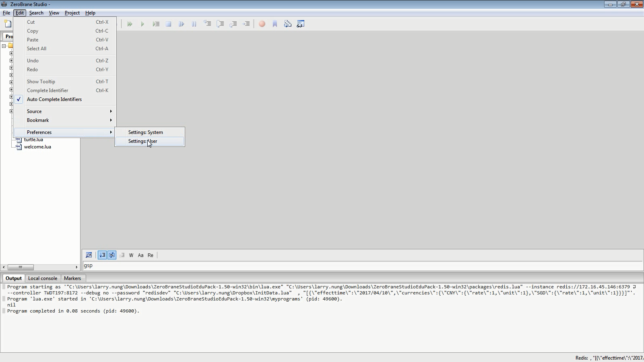Viewport: 644px width, 362px height.
Task: Toggle bookmark with the blue ribbon icon
Action: coord(275,24)
